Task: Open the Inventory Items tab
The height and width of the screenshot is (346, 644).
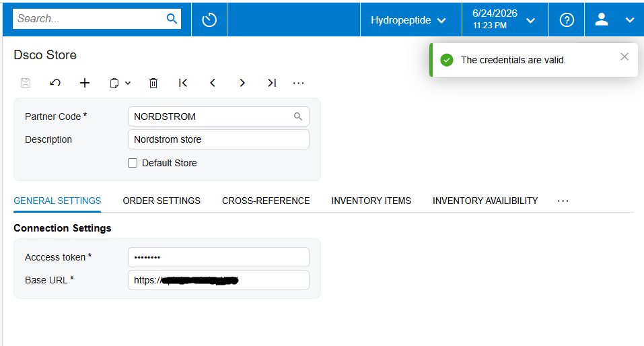Action: (x=371, y=201)
